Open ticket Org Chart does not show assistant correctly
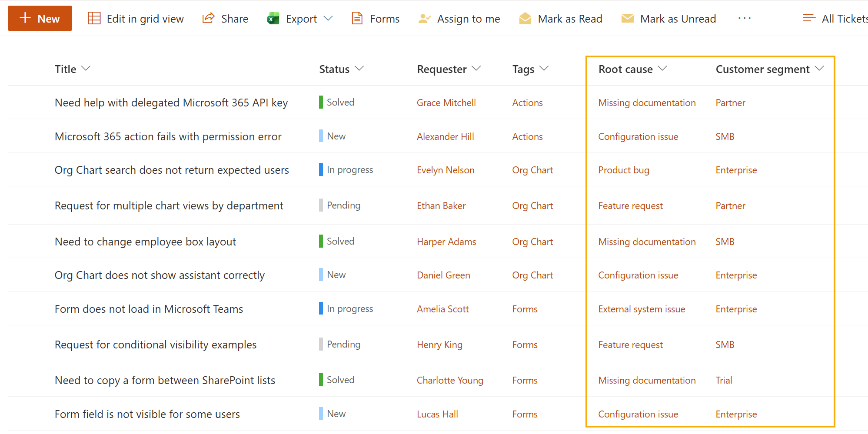 click(160, 275)
